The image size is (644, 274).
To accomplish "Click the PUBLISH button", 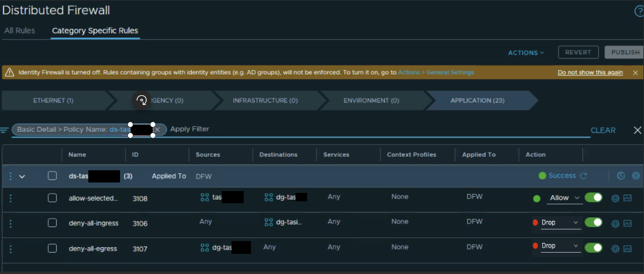I will click(x=625, y=52).
